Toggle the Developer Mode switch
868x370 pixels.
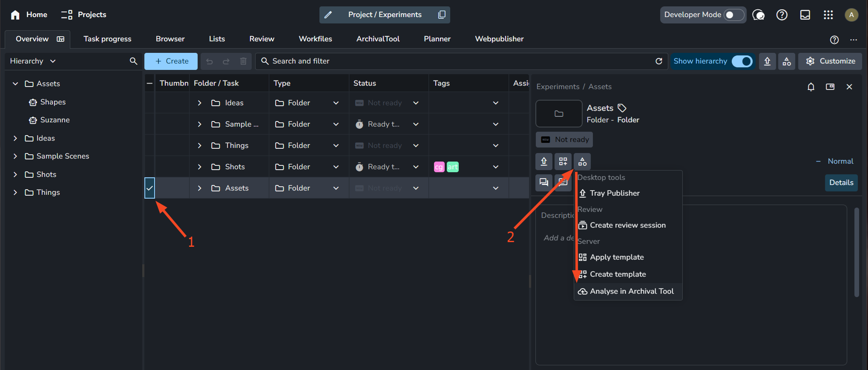coord(733,15)
